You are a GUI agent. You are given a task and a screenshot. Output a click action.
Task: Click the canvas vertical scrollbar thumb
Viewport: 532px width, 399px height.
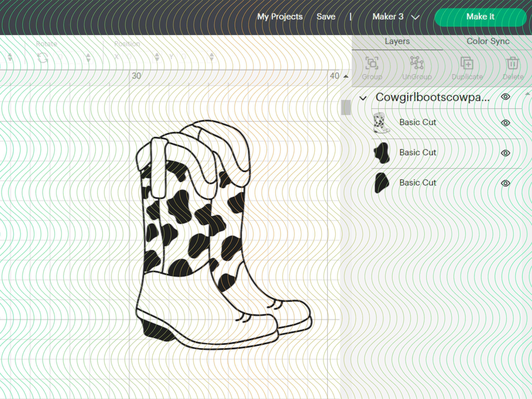tap(346, 107)
